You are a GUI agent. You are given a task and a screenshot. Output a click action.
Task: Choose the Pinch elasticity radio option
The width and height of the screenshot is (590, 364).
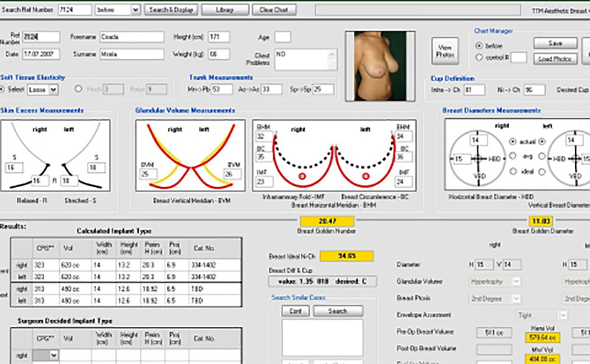click(x=79, y=89)
